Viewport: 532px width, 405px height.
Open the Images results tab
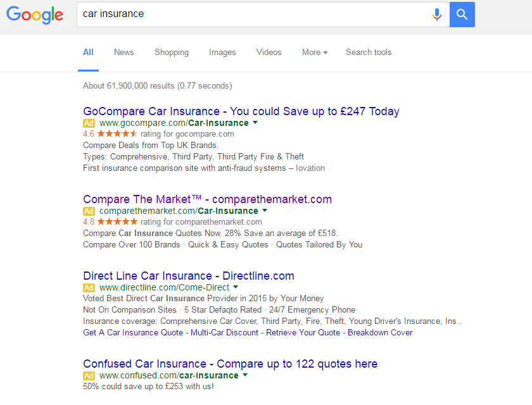click(222, 52)
